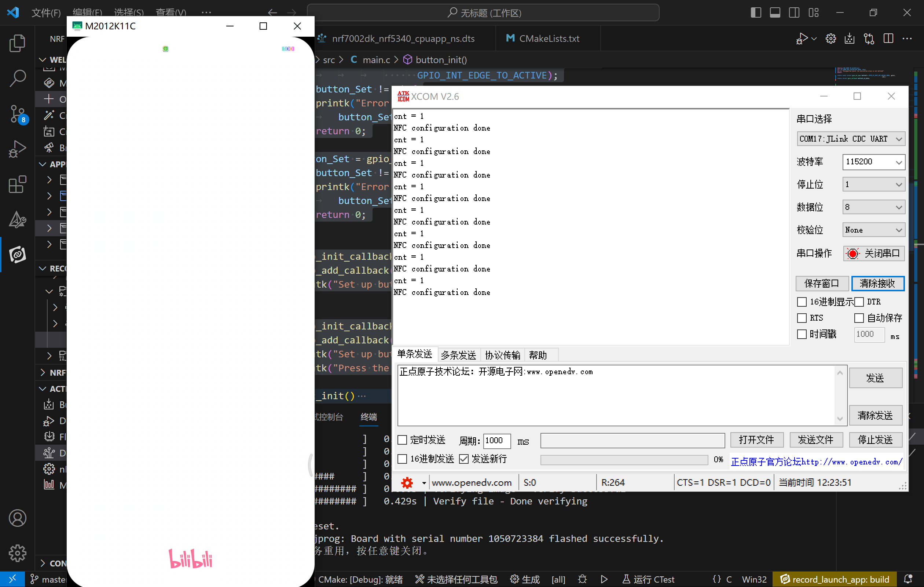Viewport: 924px width, 587px height.
Task: Open the Extensions view
Action: (x=17, y=185)
